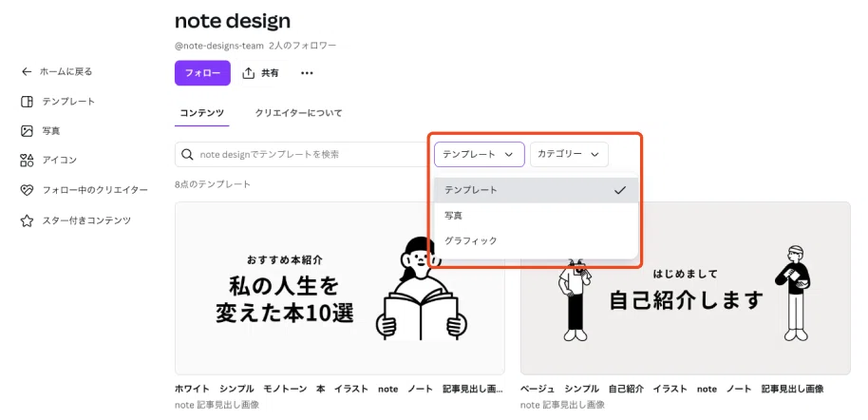Go back via the ホームに戻る link
Viewport: 868px width, 420px height.
coord(66,71)
